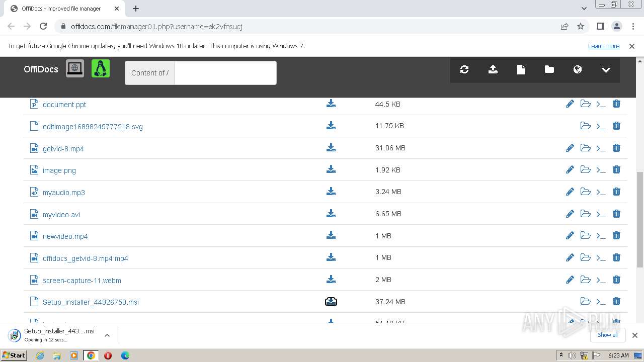644x362 pixels.
Task: Download newvideo.mp4 via its download icon
Action: tap(331, 235)
